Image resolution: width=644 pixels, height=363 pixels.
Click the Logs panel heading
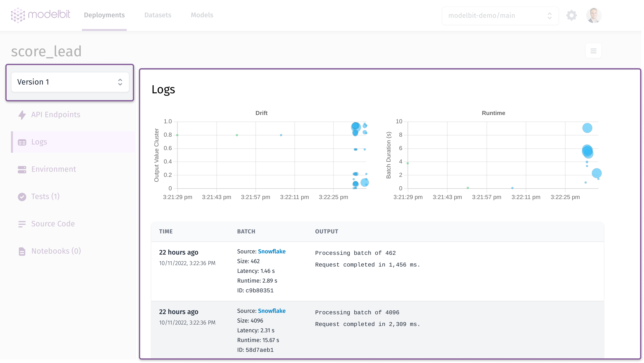pos(163,89)
